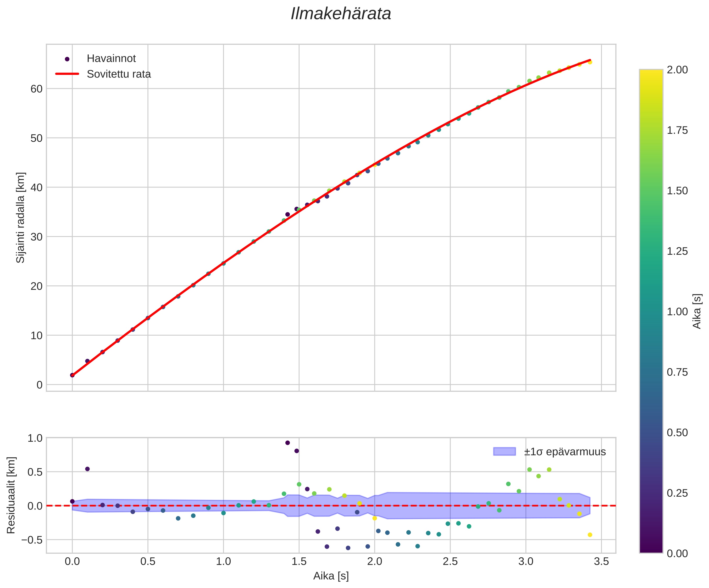The image size is (709, 588).
Task: Click the colorbar Aika [s] label
Action: (x=697, y=311)
